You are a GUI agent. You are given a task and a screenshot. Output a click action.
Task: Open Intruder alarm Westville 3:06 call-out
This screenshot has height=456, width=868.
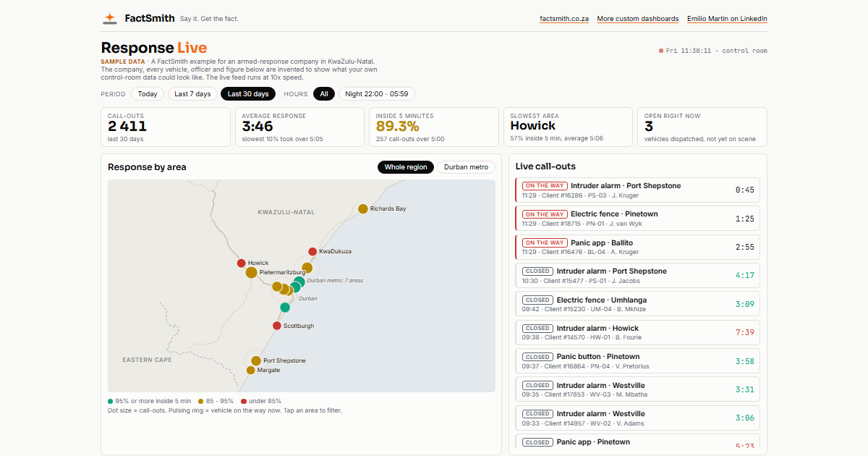637,418
